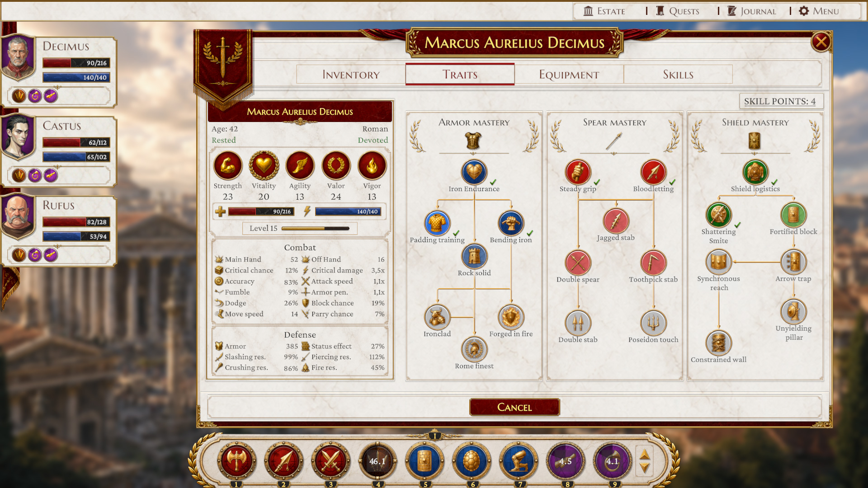Use the axe ability in hotbar slot 1
868x488 pixels.
pyautogui.click(x=236, y=461)
